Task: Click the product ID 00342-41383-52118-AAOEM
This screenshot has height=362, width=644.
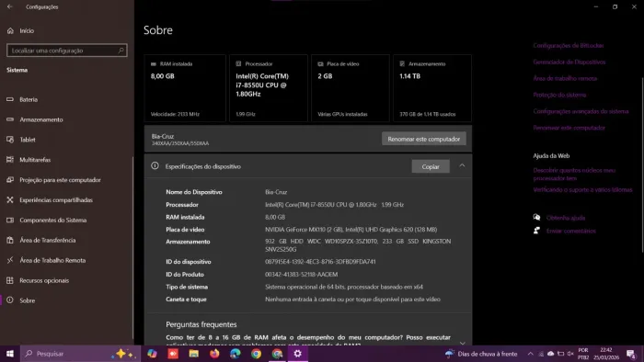Action: pos(302,275)
